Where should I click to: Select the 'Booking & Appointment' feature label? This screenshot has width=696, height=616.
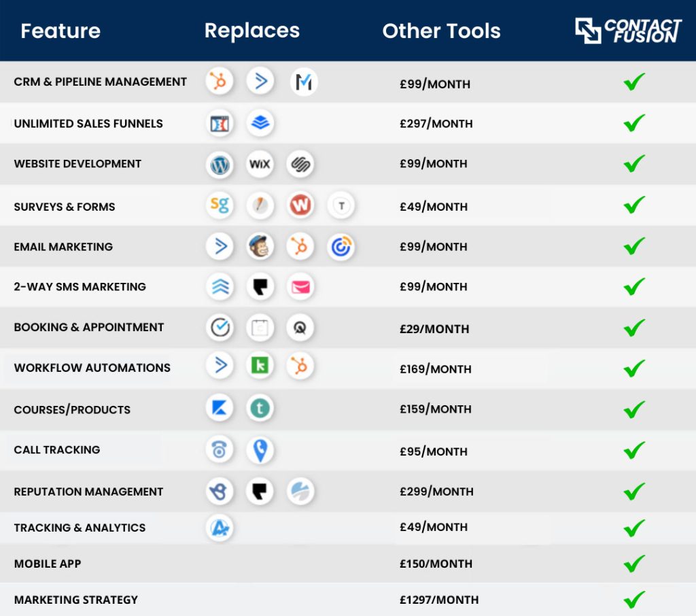(89, 327)
